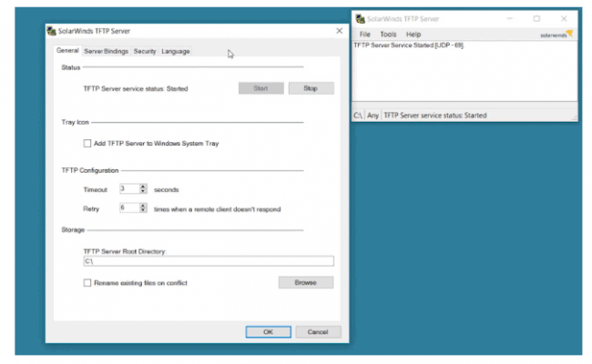592x364 pixels.
Task: Open the Server Bindings tab
Action: coord(106,51)
